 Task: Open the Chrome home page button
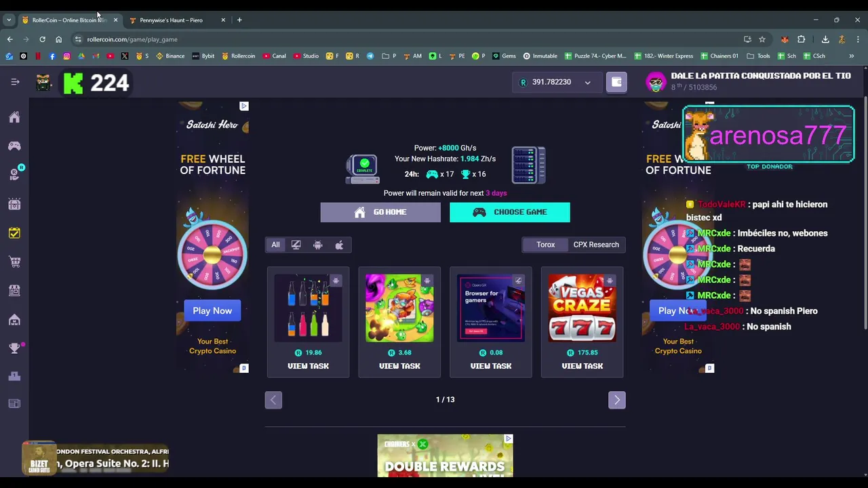pyautogui.click(x=58, y=39)
